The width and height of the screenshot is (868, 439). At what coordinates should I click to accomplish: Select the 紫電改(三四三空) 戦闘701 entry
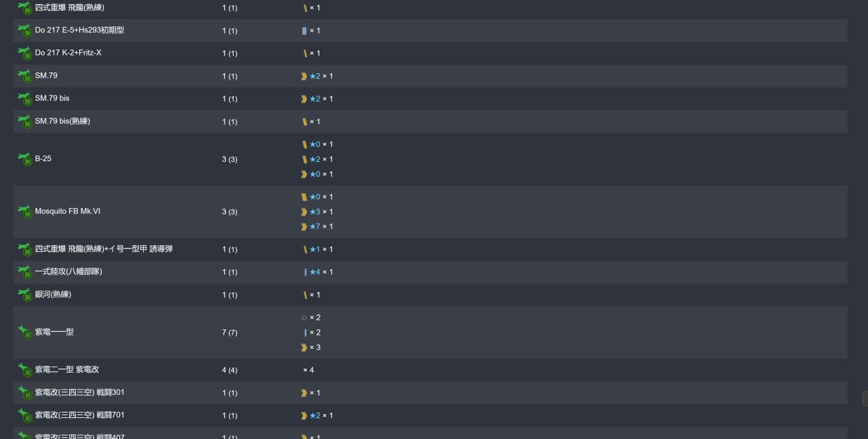(x=79, y=415)
